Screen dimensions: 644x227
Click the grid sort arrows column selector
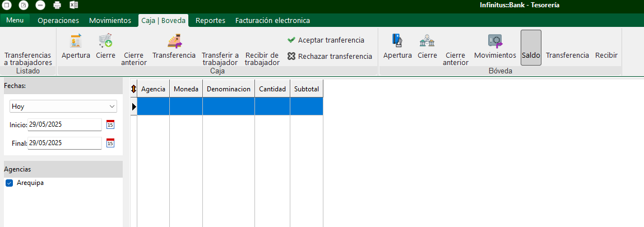[133, 89]
